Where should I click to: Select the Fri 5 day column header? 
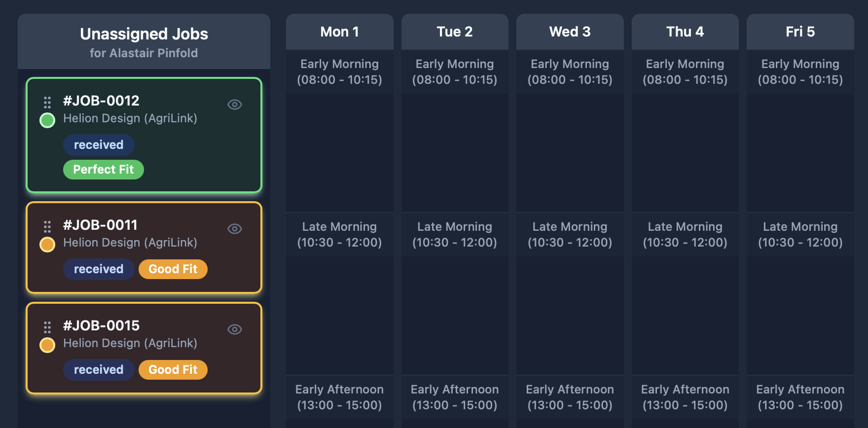(x=800, y=32)
